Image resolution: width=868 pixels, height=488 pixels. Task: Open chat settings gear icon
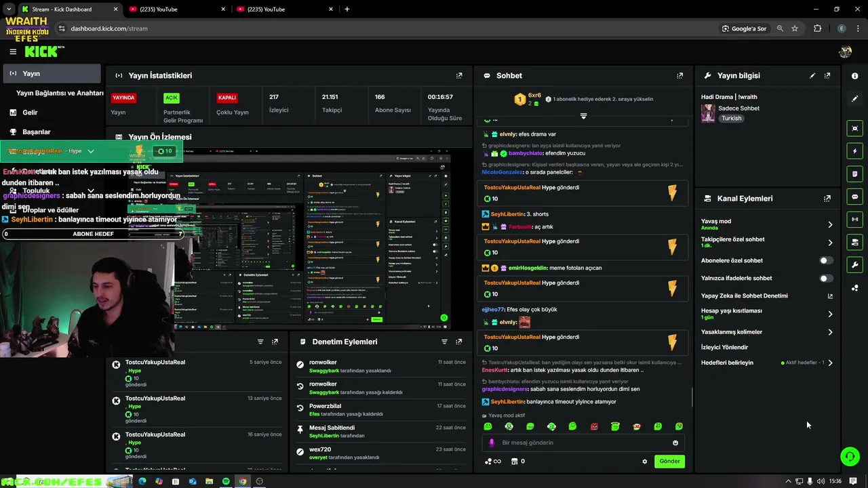point(645,462)
